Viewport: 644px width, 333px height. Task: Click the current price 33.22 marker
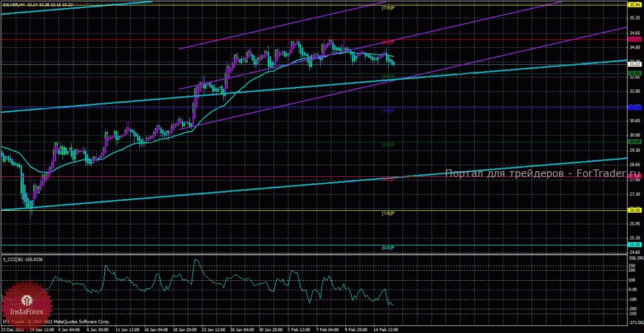(x=635, y=64)
